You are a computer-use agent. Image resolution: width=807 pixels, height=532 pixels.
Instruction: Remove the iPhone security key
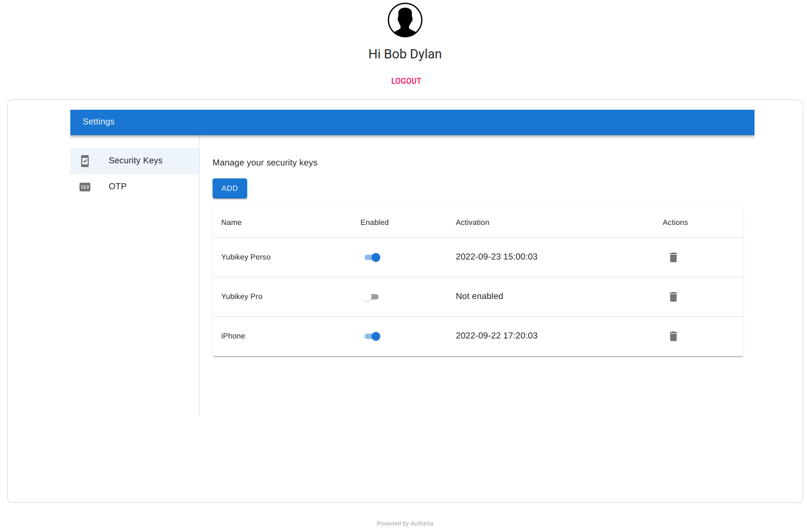pos(673,336)
